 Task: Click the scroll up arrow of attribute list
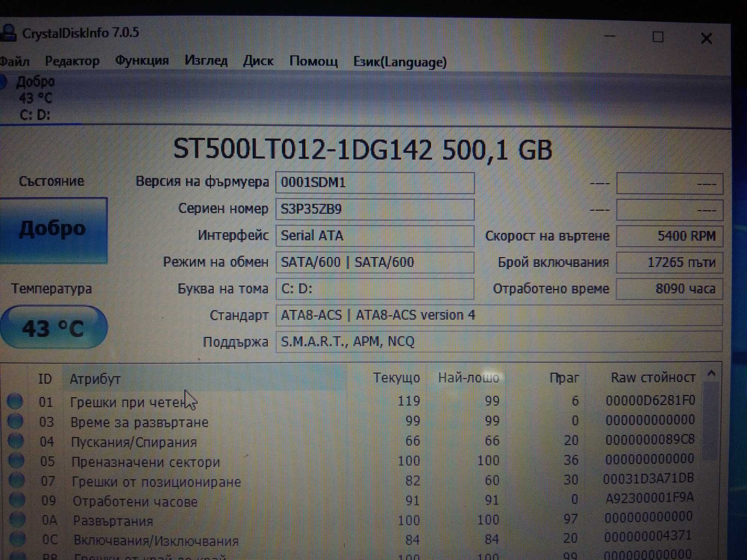712,374
